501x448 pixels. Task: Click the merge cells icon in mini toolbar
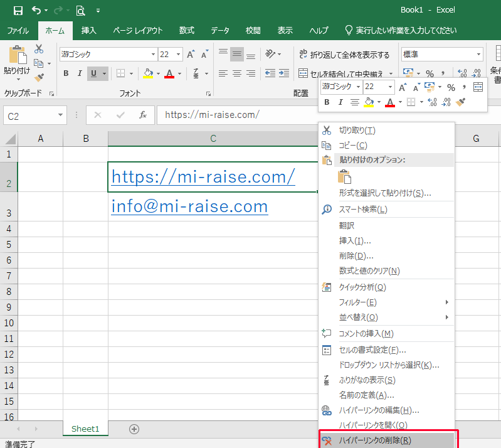(478, 87)
